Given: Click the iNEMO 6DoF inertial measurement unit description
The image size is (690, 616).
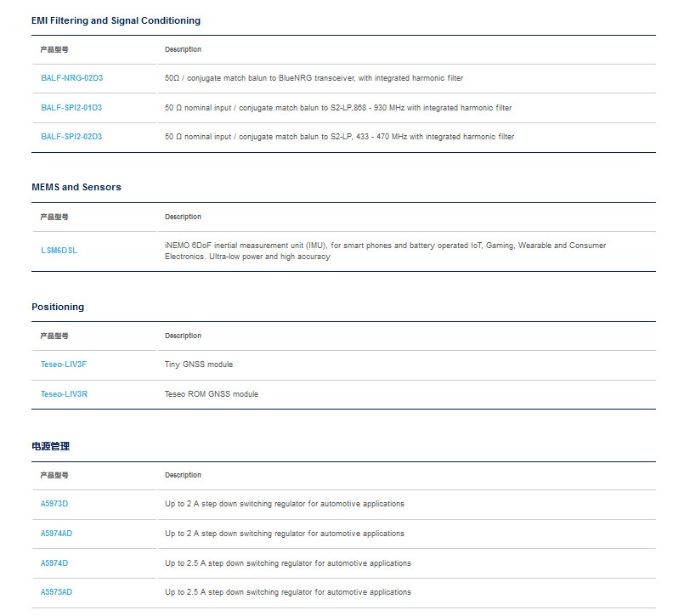Looking at the screenshot, I should (x=385, y=251).
